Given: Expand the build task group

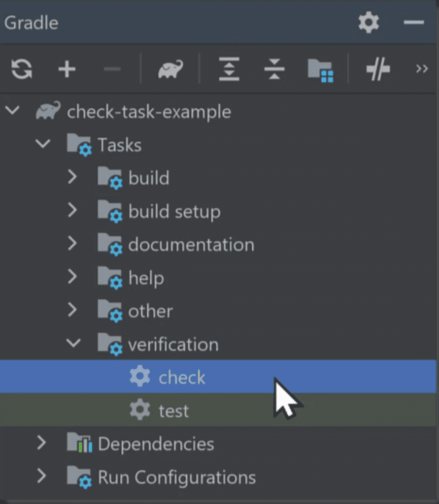Looking at the screenshot, I should coord(73,177).
